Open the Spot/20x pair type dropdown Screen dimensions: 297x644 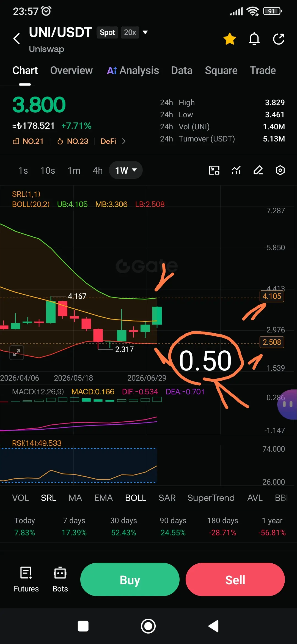point(145,32)
